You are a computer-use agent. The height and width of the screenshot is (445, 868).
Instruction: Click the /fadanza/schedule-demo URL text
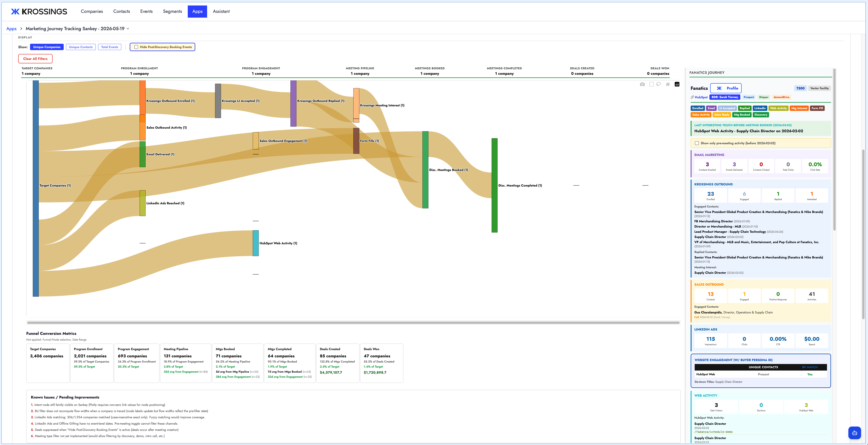pos(713,432)
